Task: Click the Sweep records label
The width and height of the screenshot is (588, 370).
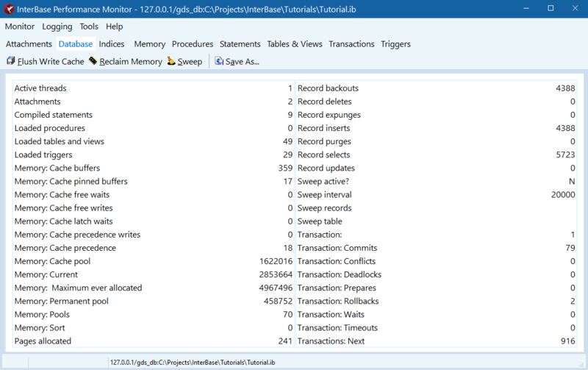Action: pyautogui.click(x=325, y=208)
